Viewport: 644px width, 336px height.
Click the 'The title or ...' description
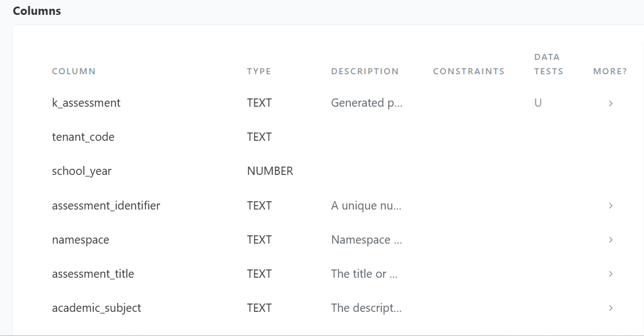tap(364, 274)
